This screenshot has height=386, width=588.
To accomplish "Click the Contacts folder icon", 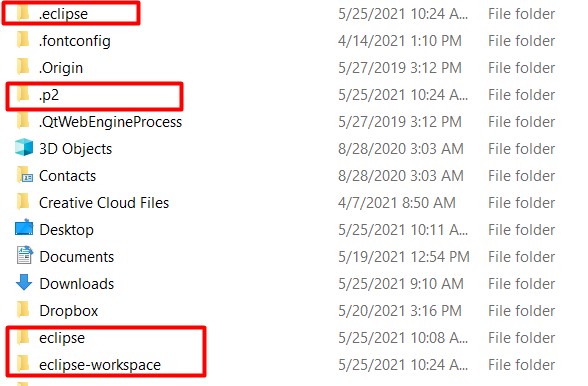I will point(25,175).
